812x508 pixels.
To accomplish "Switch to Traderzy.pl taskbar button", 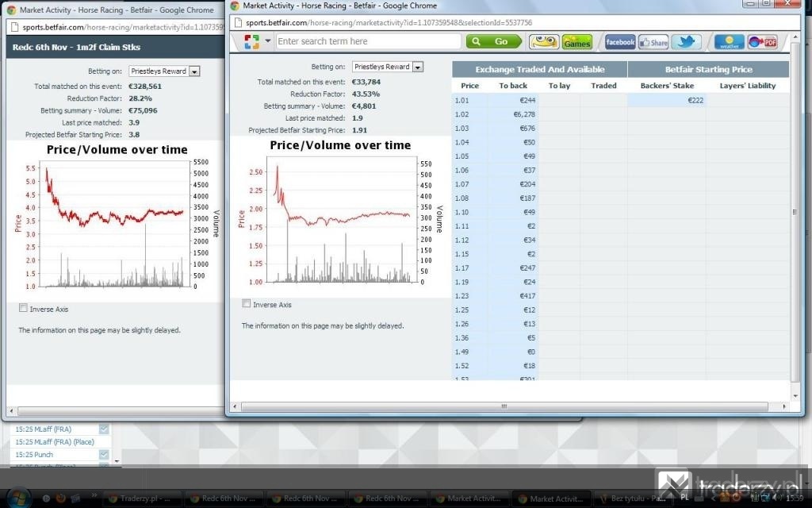I will [x=142, y=498].
